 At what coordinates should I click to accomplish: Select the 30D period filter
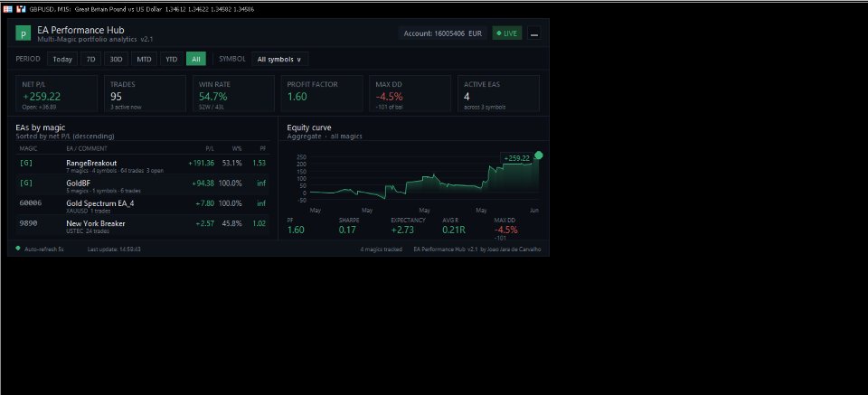coord(117,59)
